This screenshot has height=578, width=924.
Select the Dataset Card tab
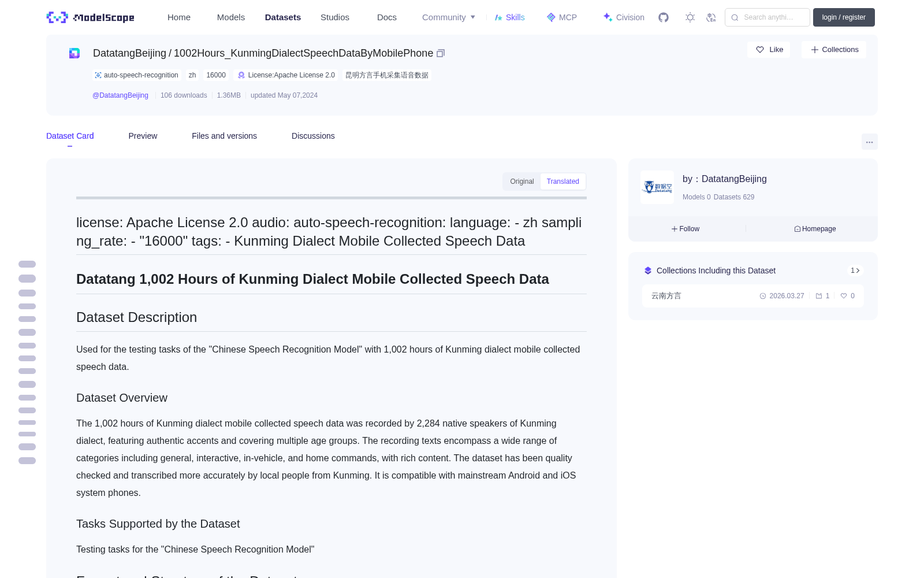[x=70, y=136]
